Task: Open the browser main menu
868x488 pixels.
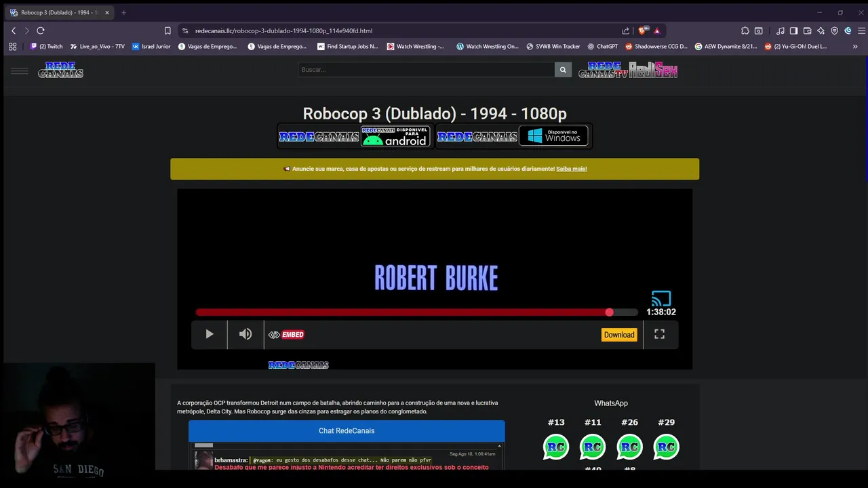Action: pos(862,30)
